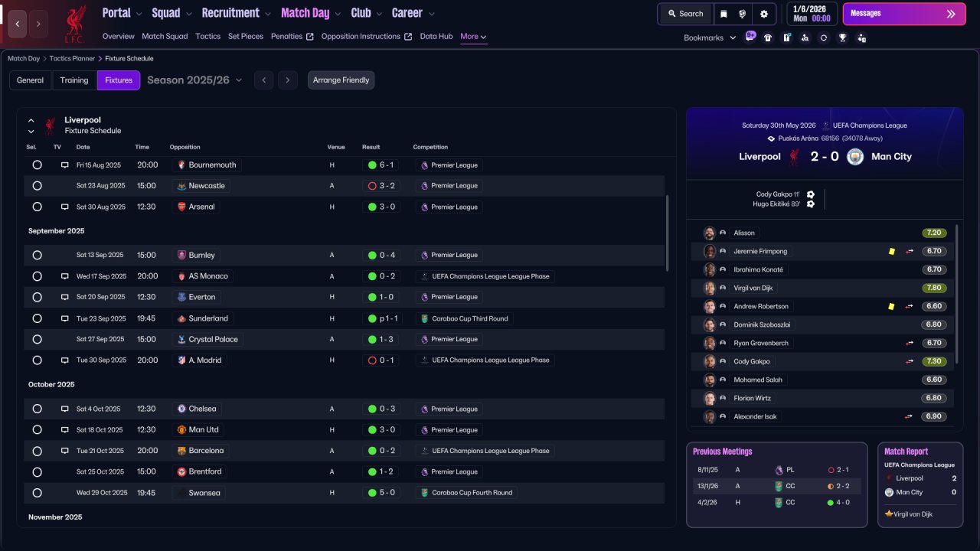Collapse Liverpool fixture schedule with up chevron

point(31,120)
